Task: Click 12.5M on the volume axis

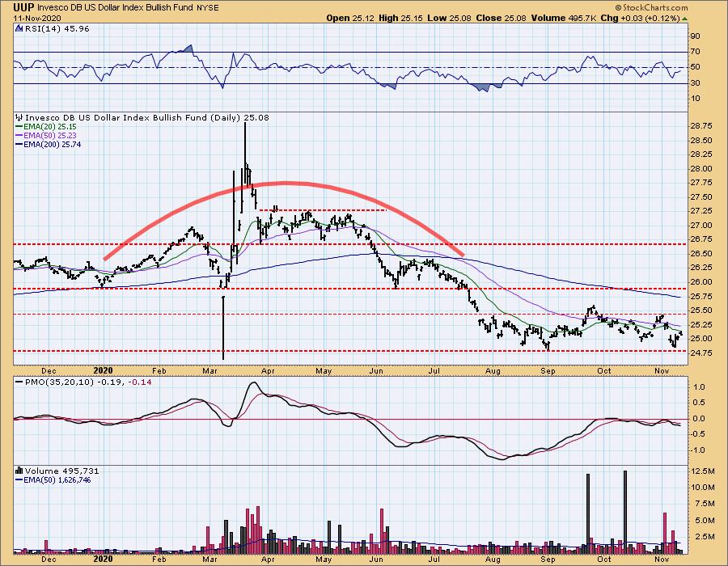Action: [x=703, y=471]
